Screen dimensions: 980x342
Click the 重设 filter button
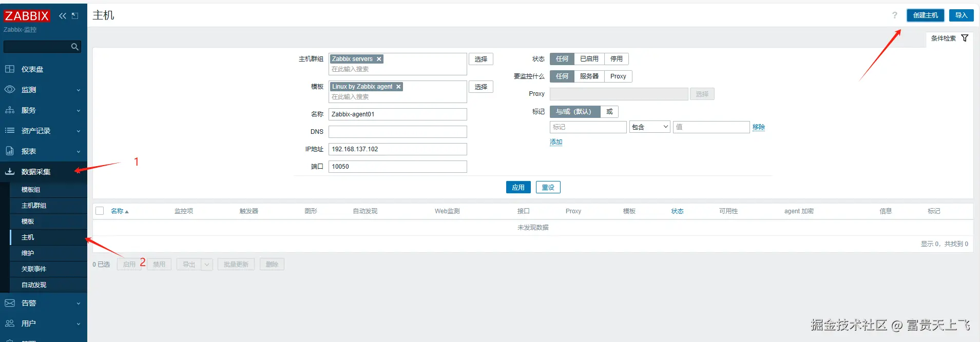tap(548, 187)
